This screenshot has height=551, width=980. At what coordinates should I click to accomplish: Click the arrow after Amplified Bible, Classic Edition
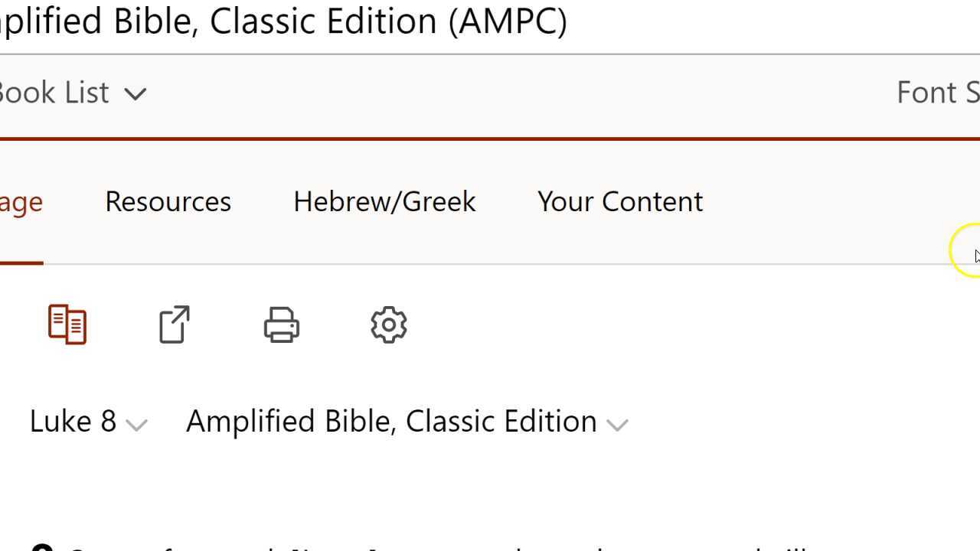617,424
